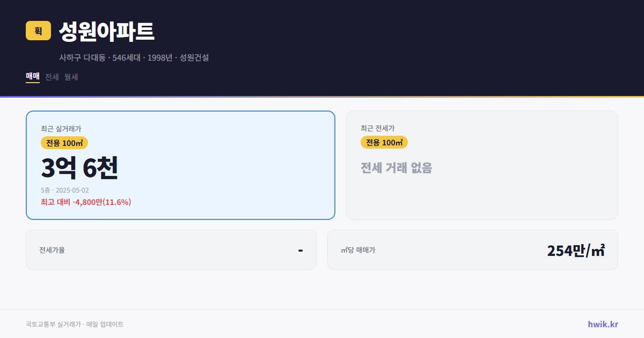
Task: Click the 전용 100㎡ badge on the jeonse card
Action: 384,142
